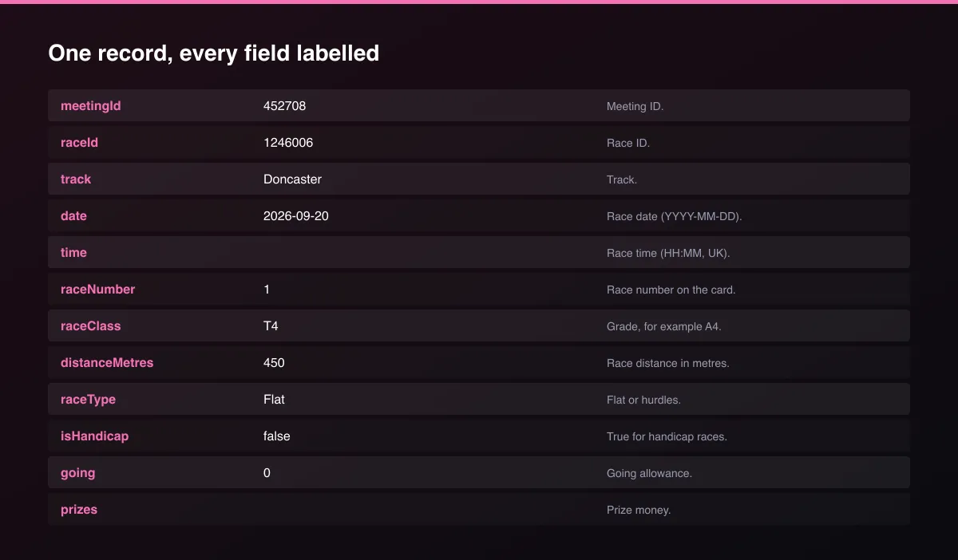This screenshot has height=560, width=958.
Task: Select the isHandicap field name
Action: pos(94,436)
